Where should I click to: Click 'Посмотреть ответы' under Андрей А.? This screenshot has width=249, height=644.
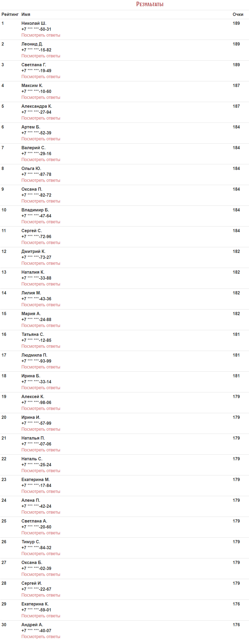[x=41, y=637]
